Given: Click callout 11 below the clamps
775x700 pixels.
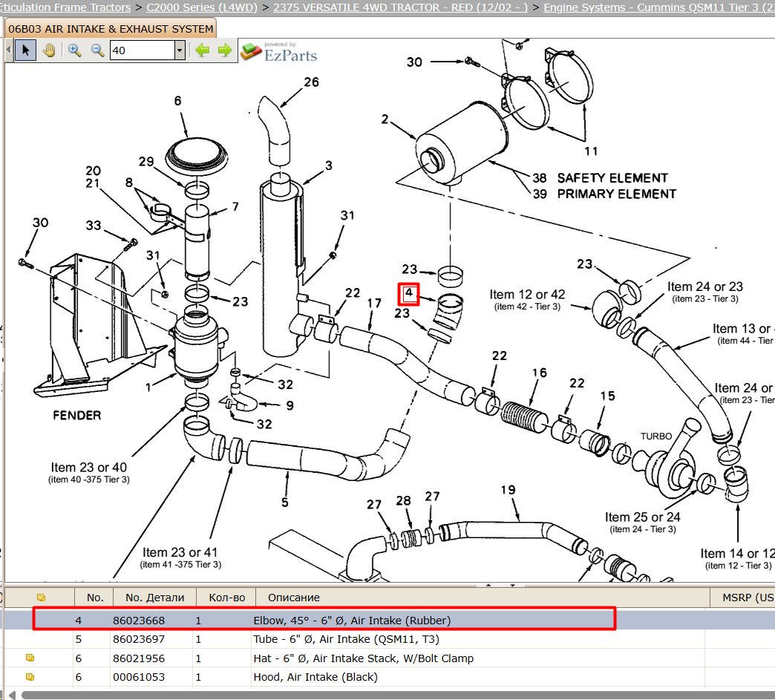Looking at the screenshot, I should coord(591,151).
